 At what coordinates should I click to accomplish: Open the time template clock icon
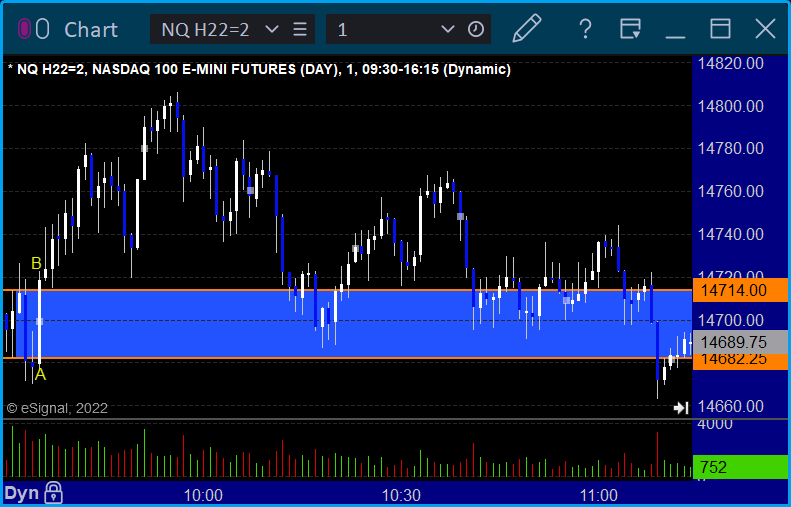point(476,29)
